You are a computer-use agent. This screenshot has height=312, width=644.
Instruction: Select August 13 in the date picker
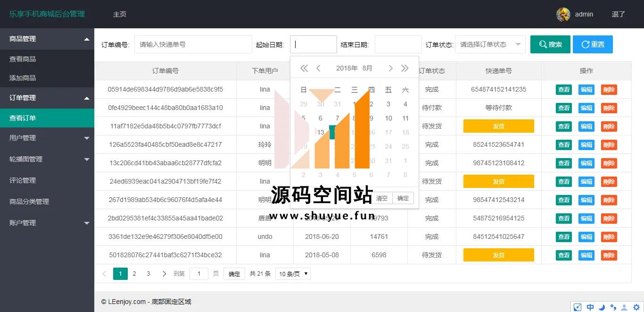click(x=321, y=133)
